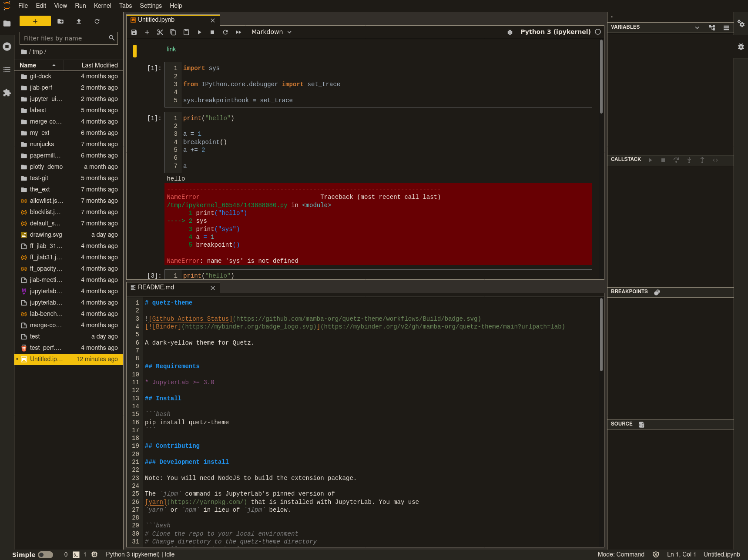Paste cells from clipboard icon
Viewport: 748px width, 560px height.
point(186,32)
